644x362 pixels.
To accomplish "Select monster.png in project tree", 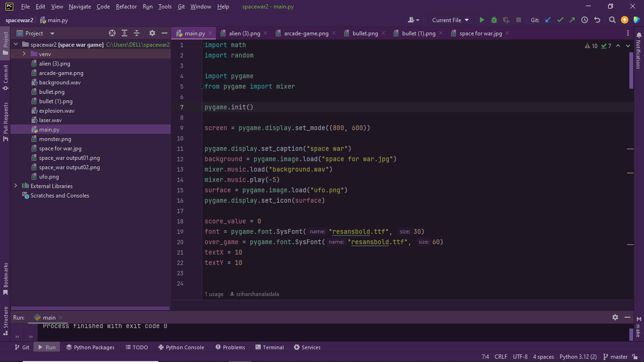I will pyautogui.click(x=55, y=139).
